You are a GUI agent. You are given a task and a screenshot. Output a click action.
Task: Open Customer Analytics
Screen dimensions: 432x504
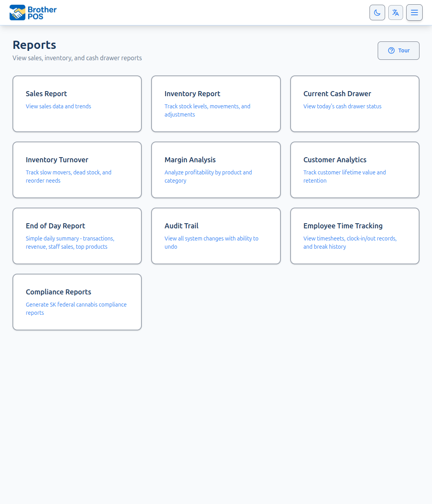pos(354,170)
